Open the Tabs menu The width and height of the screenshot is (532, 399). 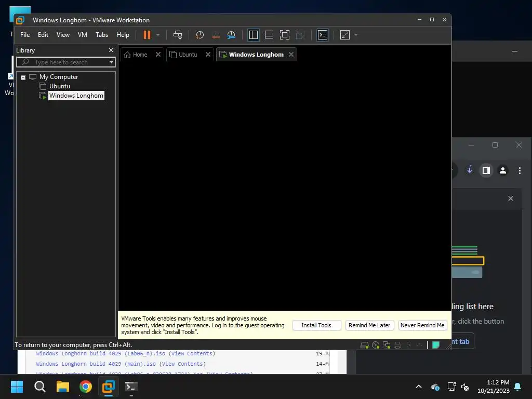pyautogui.click(x=102, y=35)
